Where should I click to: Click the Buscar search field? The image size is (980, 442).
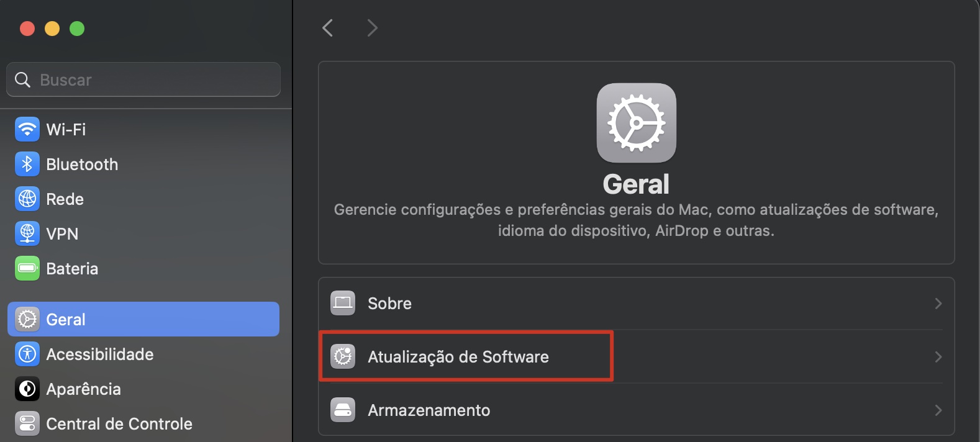tap(143, 79)
